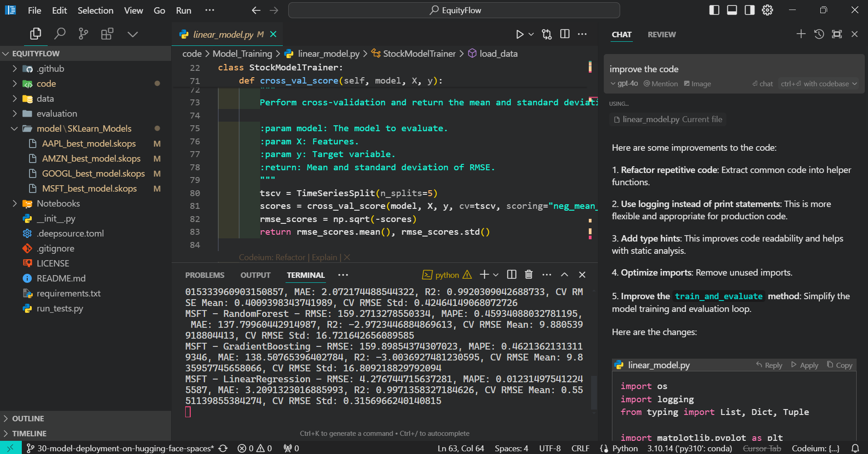
Task: Toggle the primary sidebar visibility
Action: [714, 10]
